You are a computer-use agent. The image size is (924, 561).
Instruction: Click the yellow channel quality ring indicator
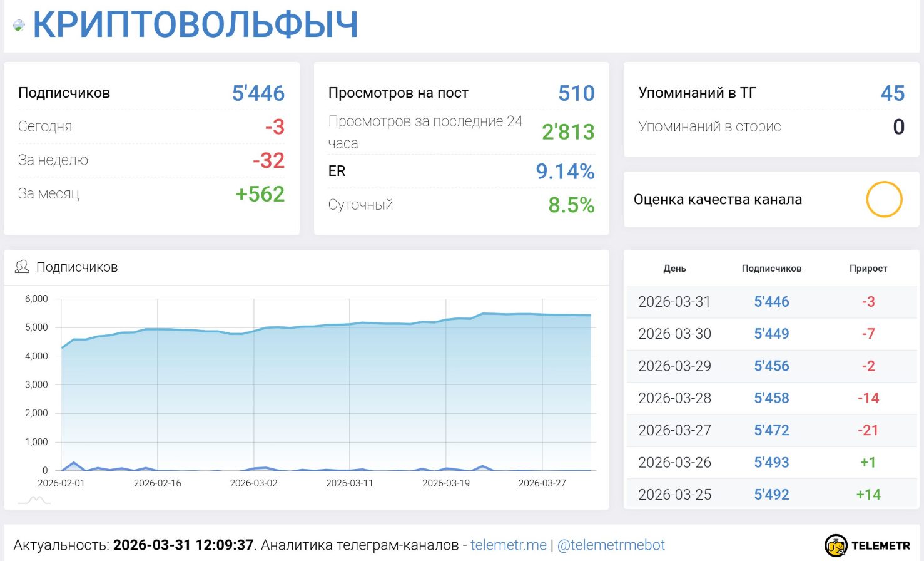coord(883,199)
